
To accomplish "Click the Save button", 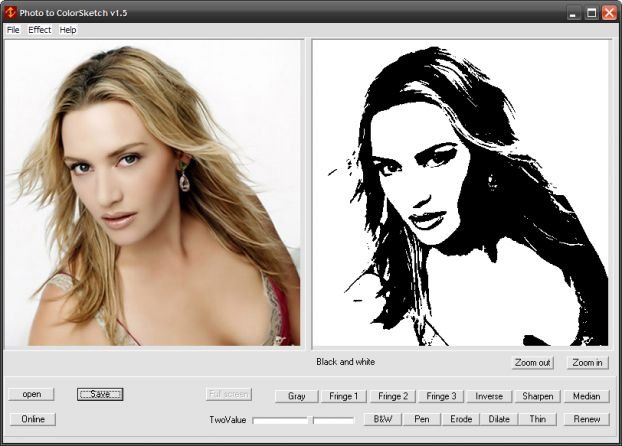I will (100, 394).
